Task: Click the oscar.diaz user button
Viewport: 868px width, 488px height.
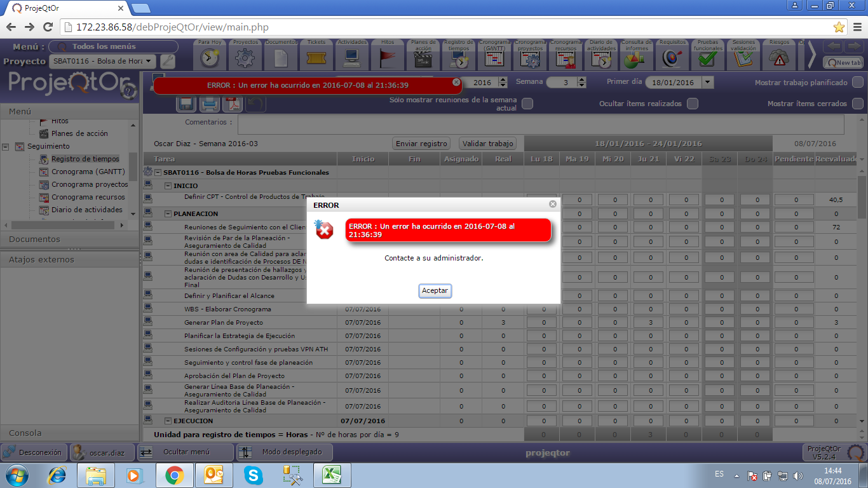Action: tap(100, 452)
